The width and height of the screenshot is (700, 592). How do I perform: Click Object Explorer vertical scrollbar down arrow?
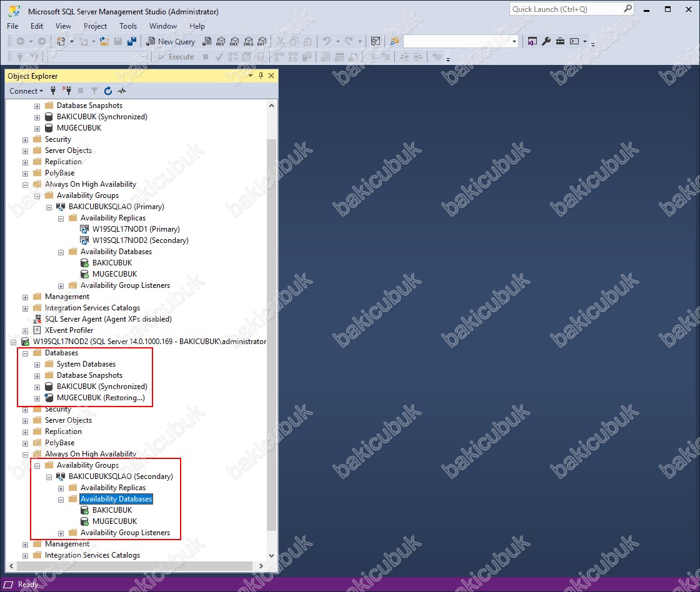tap(271, 555)
